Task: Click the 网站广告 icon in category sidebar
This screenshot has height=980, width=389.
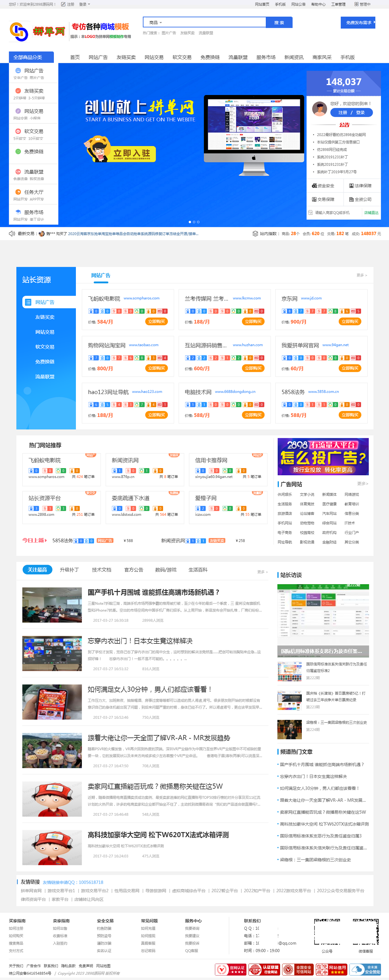Action: [18, 71]
